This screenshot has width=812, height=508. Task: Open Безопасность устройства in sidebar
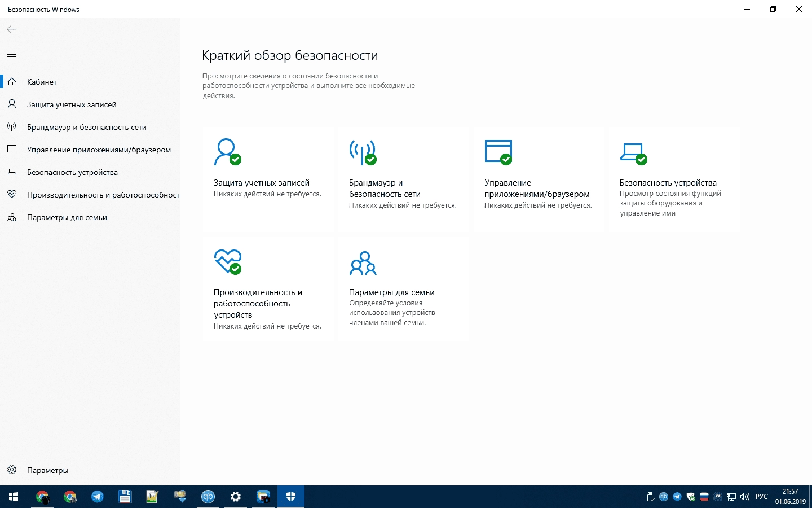[90, 172]
